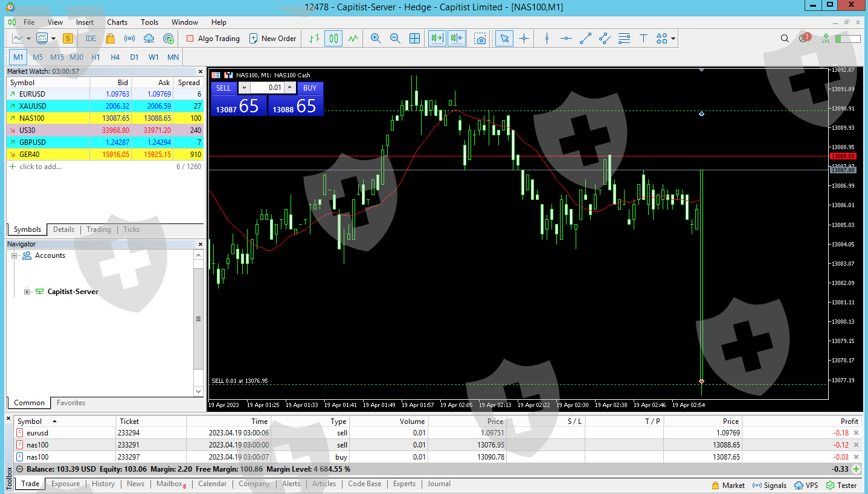Click the New Order button
Viewport: 868px width, 494px height.
pos(273,39)
